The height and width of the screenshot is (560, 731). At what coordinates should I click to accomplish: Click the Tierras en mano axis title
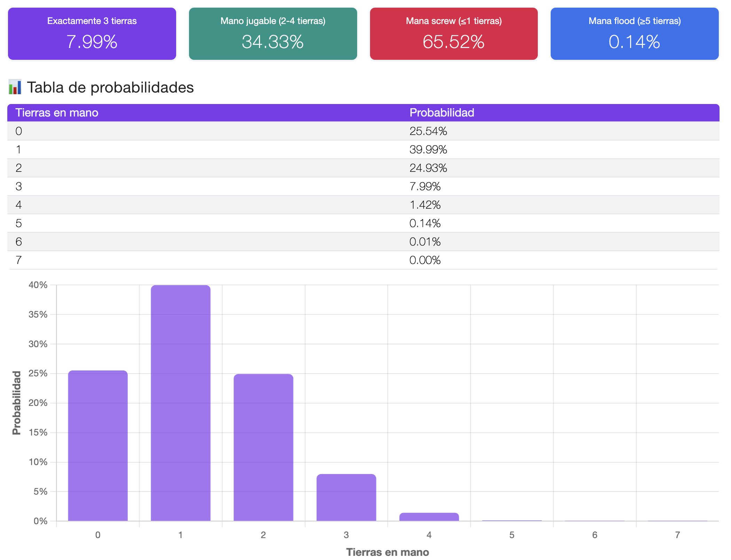387,552
